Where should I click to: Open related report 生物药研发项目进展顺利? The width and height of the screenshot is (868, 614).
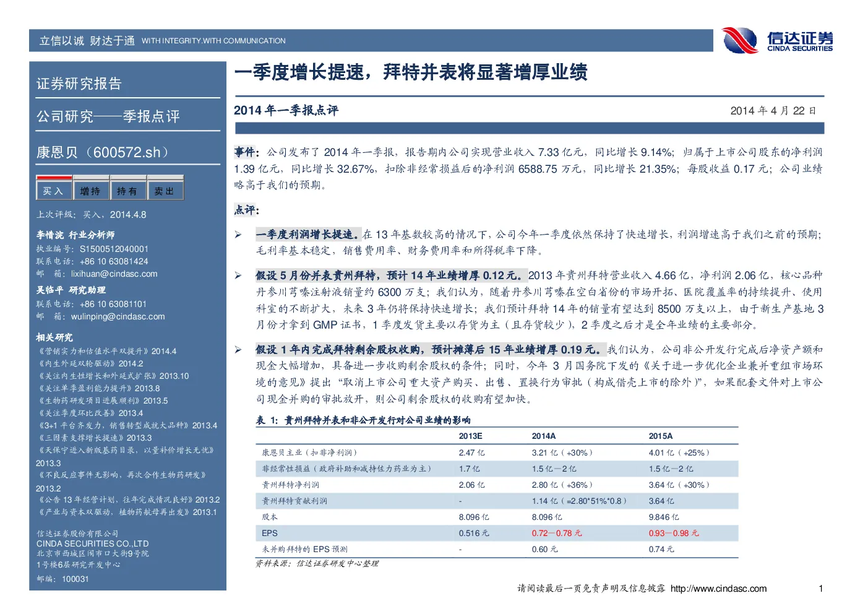[x=102, y=400]
